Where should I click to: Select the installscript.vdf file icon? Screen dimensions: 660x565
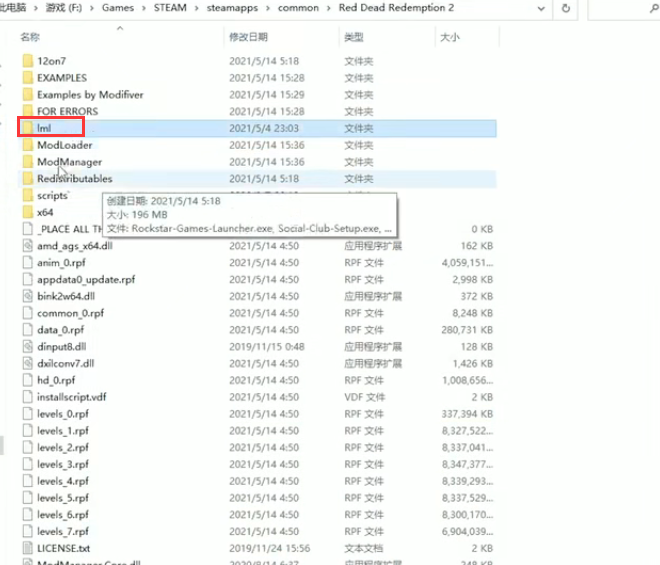(x=28, y=397)
